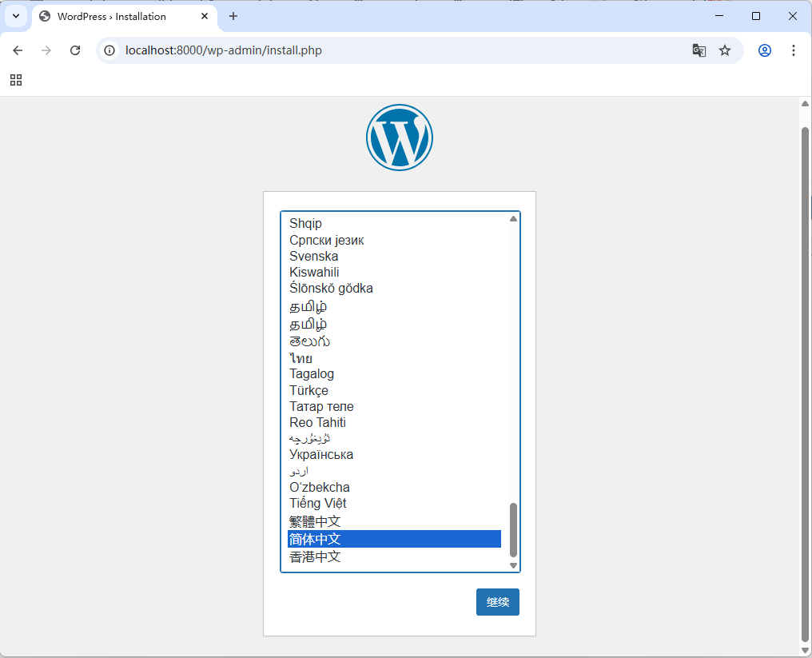The height and width of the screenshot is (658, 812).
Task: Minimize the Chrome window
Action: 719,16
